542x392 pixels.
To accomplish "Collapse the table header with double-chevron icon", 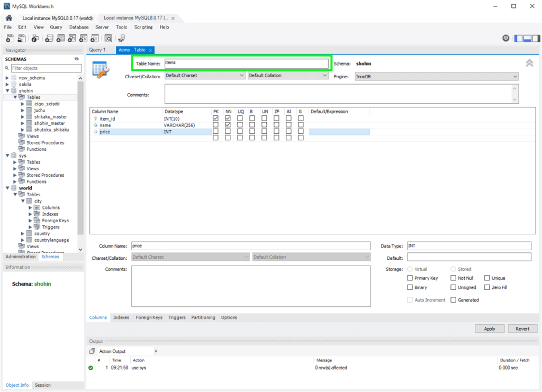I will (529, 63).
